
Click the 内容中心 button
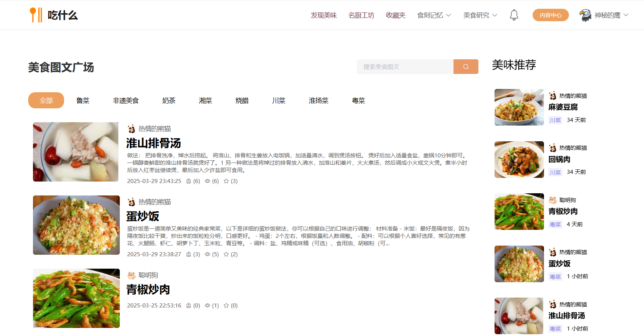(x=551, y=15)
